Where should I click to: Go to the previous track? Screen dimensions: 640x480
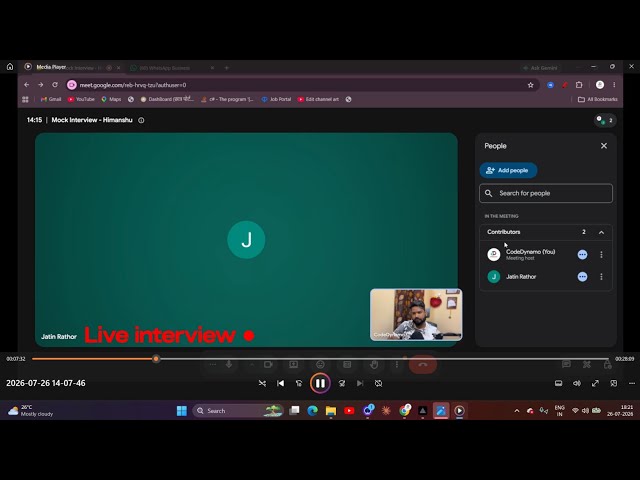pos(280,383)
